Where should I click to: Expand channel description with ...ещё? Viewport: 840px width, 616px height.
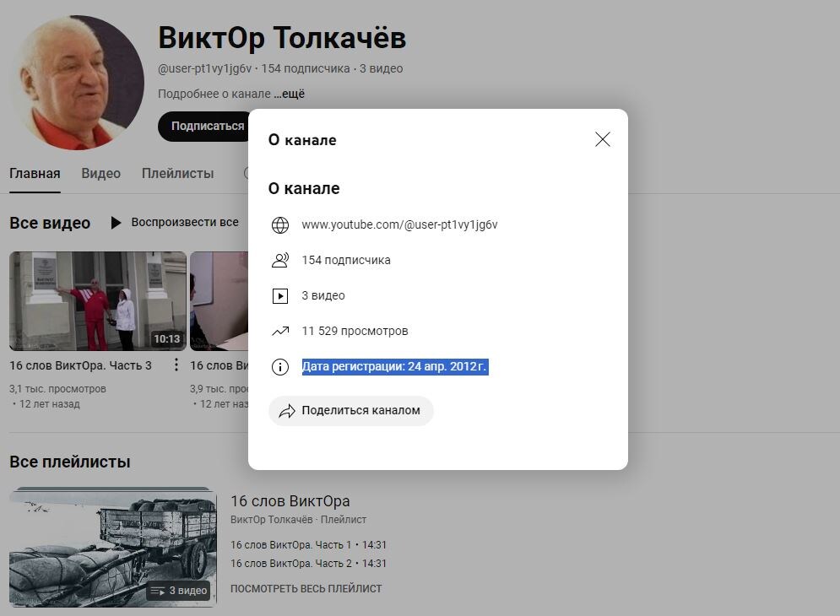[x=290, y=94]
